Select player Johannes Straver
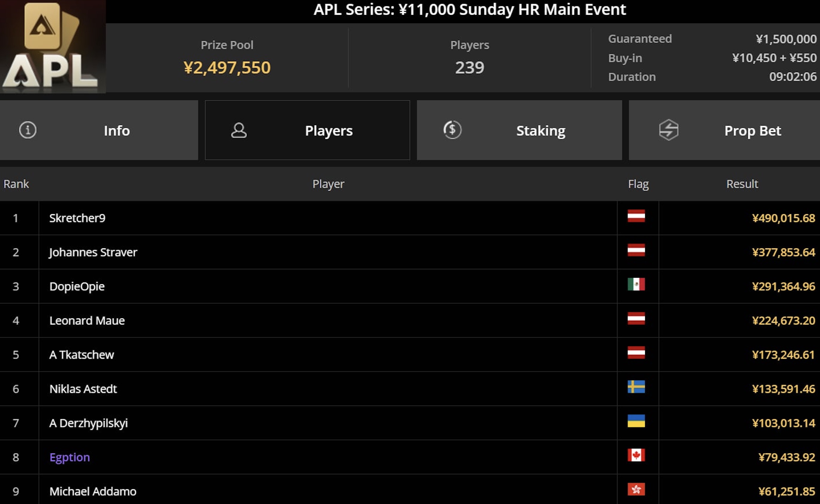This screenshot has height=504, width=820. pyautogui.click(x=93, y=252)
